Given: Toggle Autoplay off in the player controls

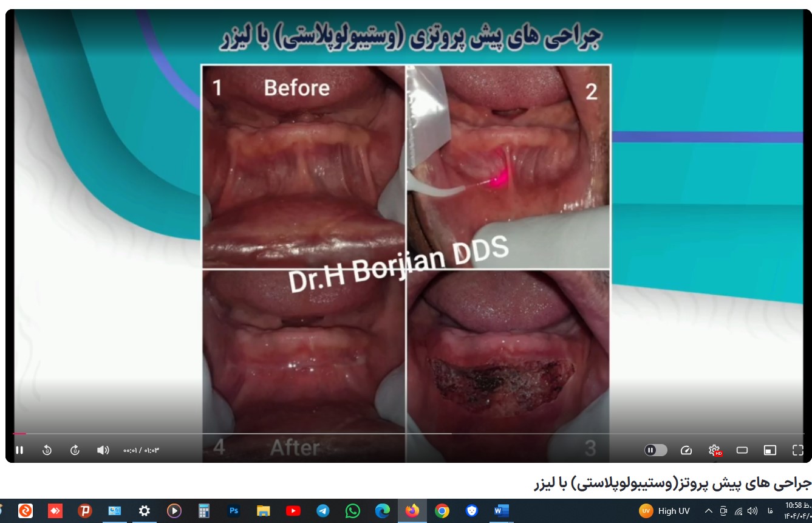Looking at the screenshot, I should coord(655,450).
